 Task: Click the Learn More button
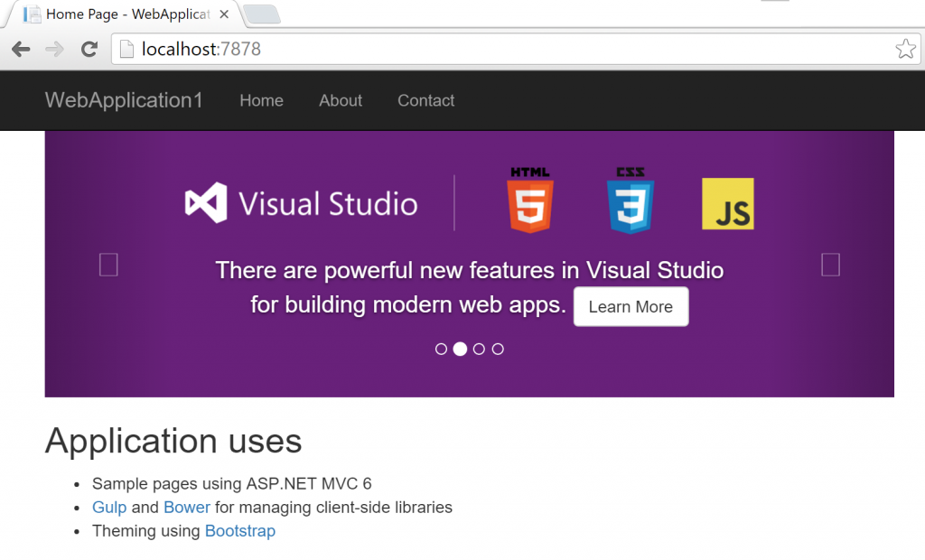point(631,307)
